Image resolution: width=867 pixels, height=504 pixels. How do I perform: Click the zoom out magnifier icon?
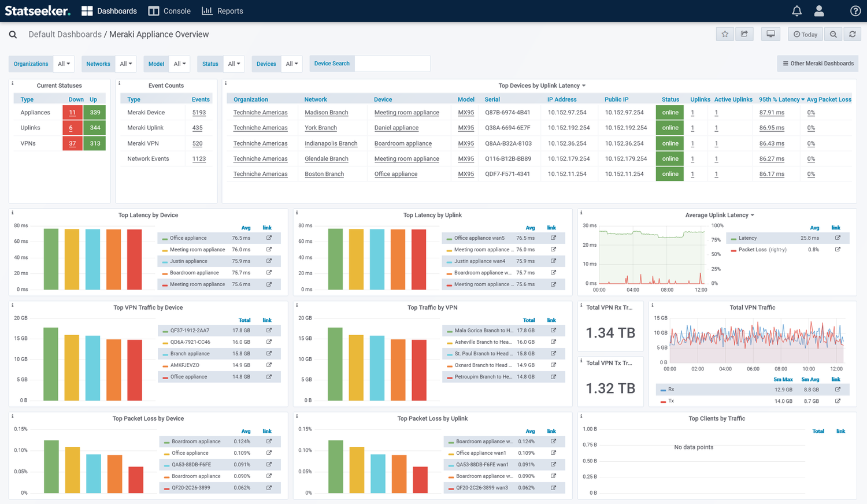(833, 34)
